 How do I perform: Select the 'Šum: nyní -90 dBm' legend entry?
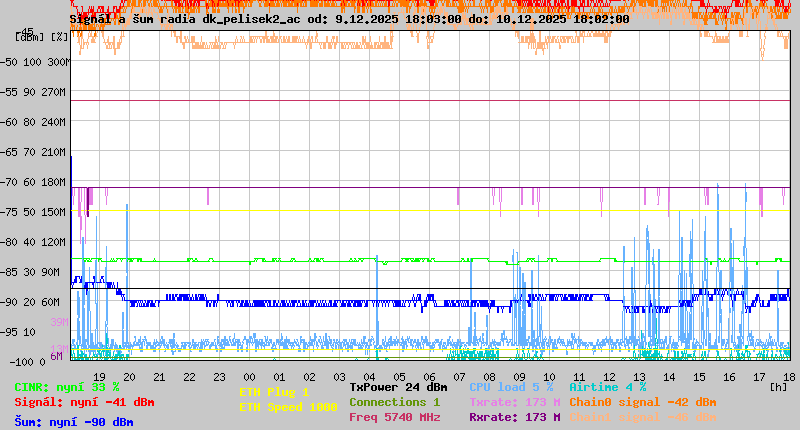[74, 422]
